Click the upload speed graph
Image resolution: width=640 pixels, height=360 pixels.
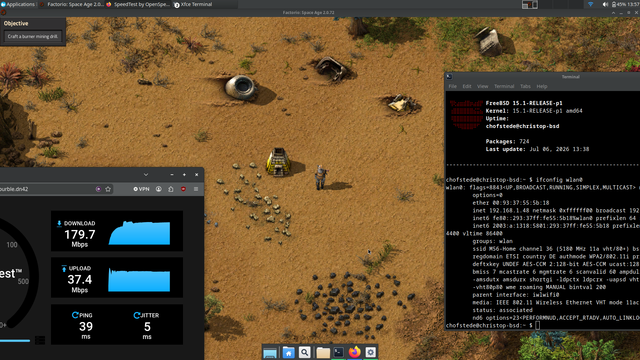(x=139, y=280)
